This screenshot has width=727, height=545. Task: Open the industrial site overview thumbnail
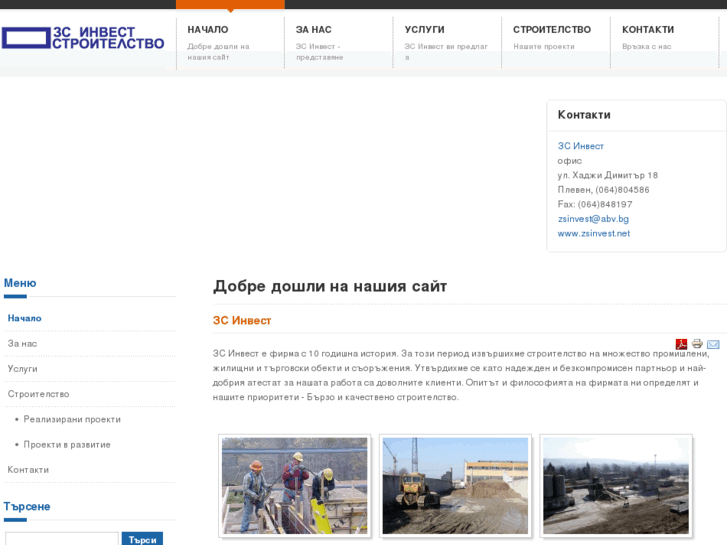pyautogui.click(x=616, y=486)
